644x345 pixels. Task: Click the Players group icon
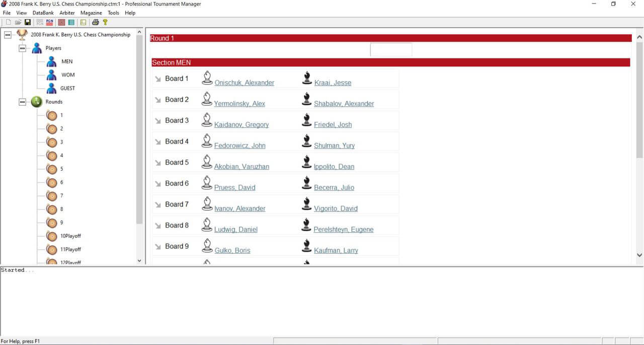coord(37,48)
